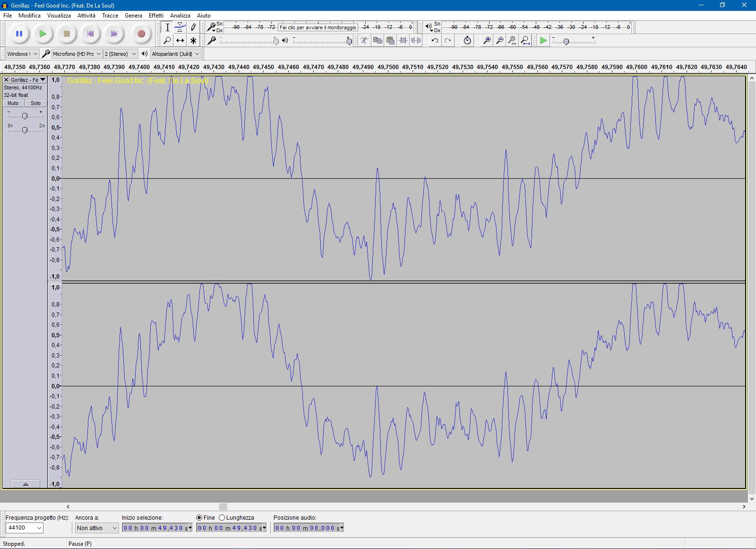The height and width of the screenshot is (549, 756).
Task: Select the Lunghezza radio option
Action: 222,518
